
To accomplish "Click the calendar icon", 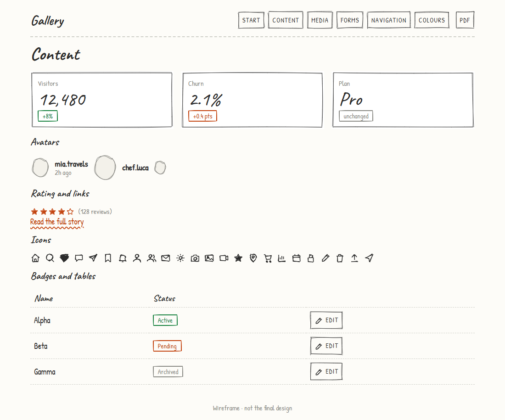I will pos(296,258).
